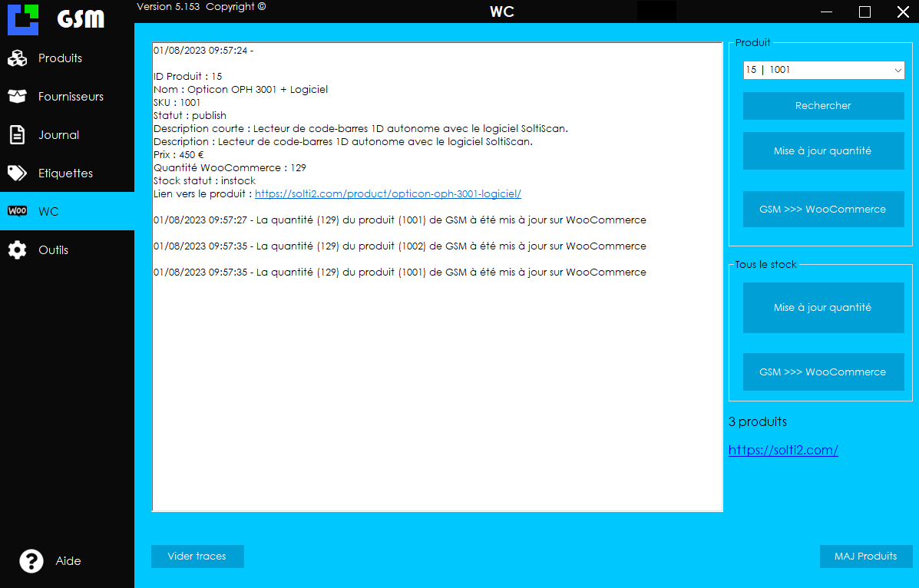Click GSM >>> WooCommerce in Produit group
The height and width of the screenshot is (588, 919).
pyautogui.click(x=824, y=210)
